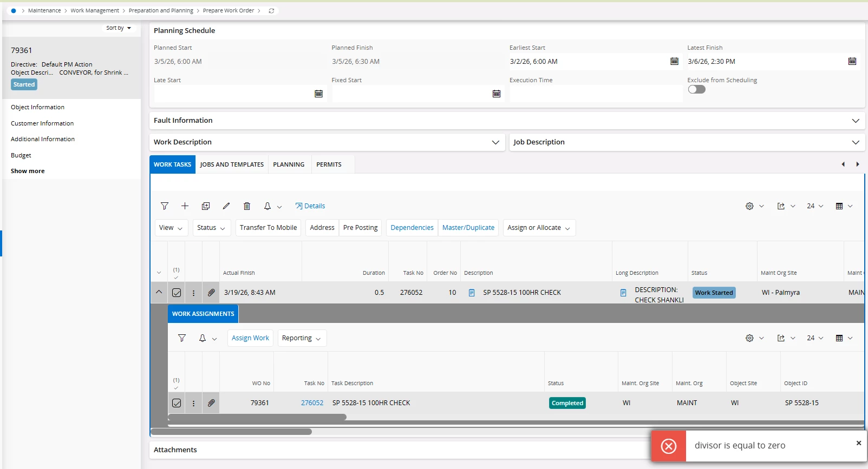Open task number 276052 link
Image resolution: width=868 pixels, height=469 pixels.
312,403
